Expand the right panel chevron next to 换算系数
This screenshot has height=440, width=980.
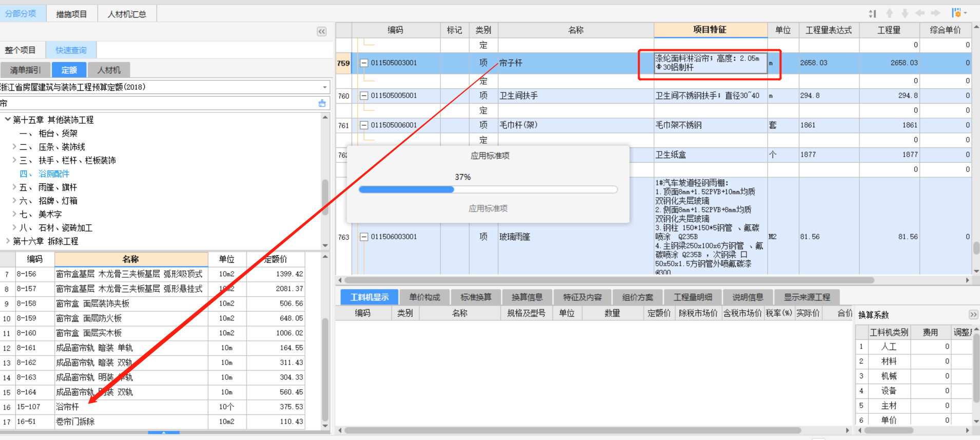(973, 314)
